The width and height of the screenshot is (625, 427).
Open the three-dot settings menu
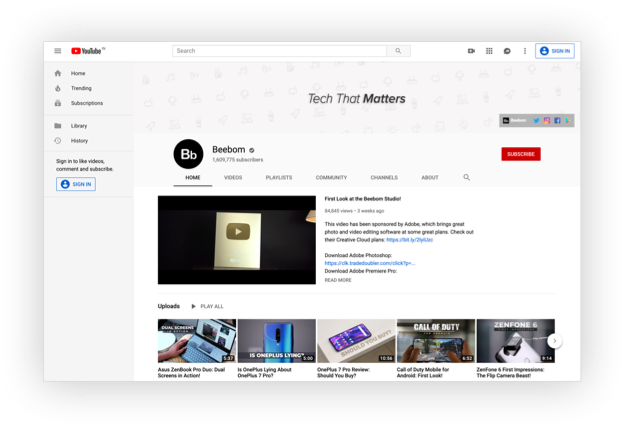(524, 51)
